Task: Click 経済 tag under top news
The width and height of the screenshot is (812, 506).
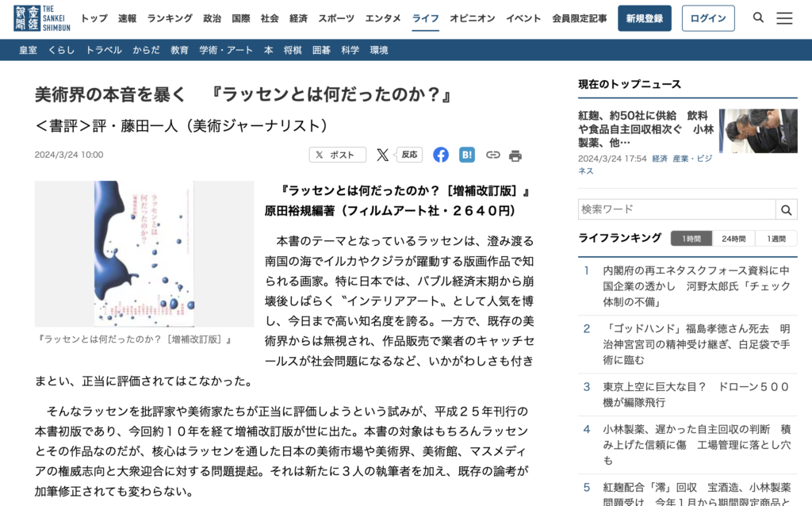Action: click(x=660, y=159)
